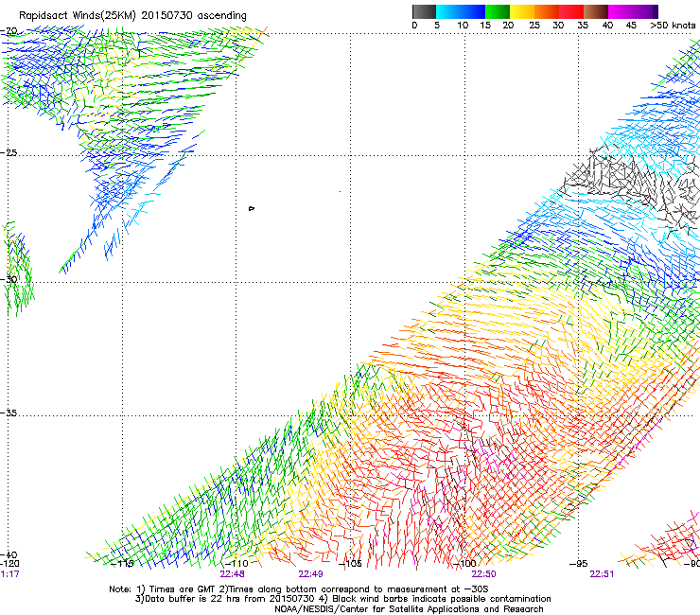Click the >50 knots legend label

coord(673,26)
